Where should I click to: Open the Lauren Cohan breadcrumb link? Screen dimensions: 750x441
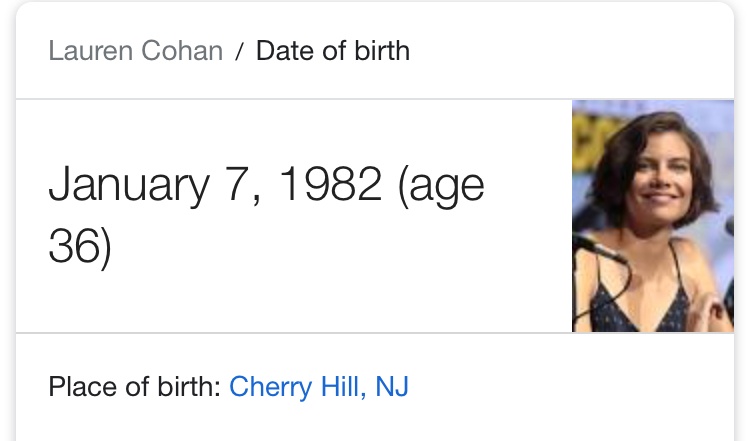(136, 50)
